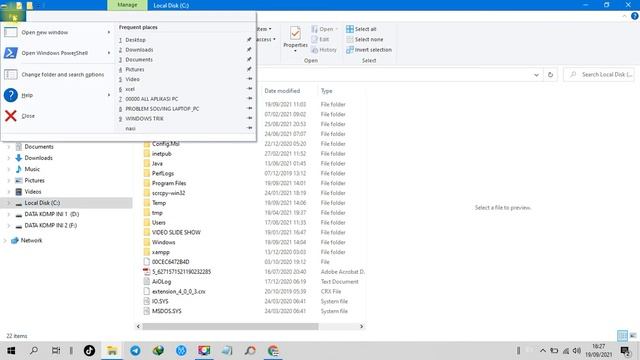The image size is (640, 360).
Task: Click the Select all icon
Action: point(350,29)
